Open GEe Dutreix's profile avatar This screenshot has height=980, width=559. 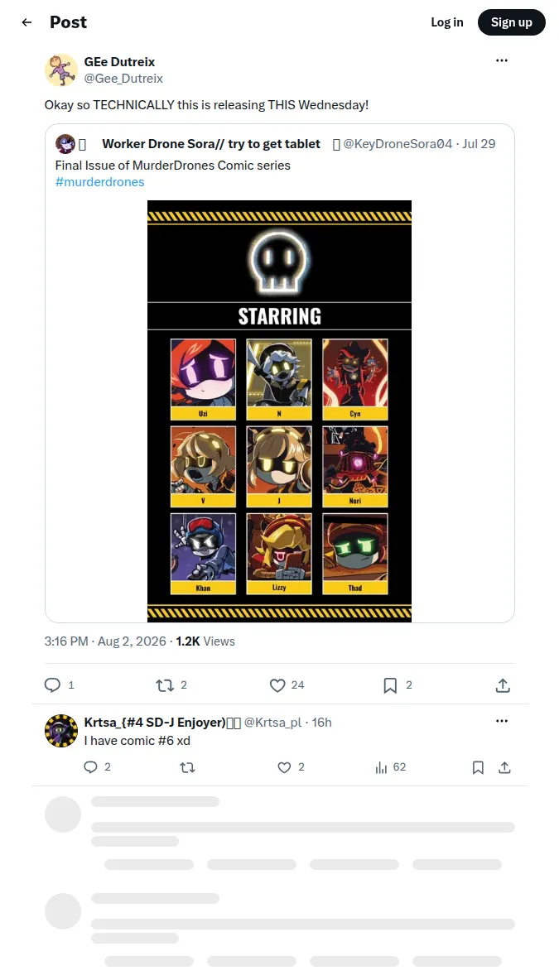[x=61, y=70]
